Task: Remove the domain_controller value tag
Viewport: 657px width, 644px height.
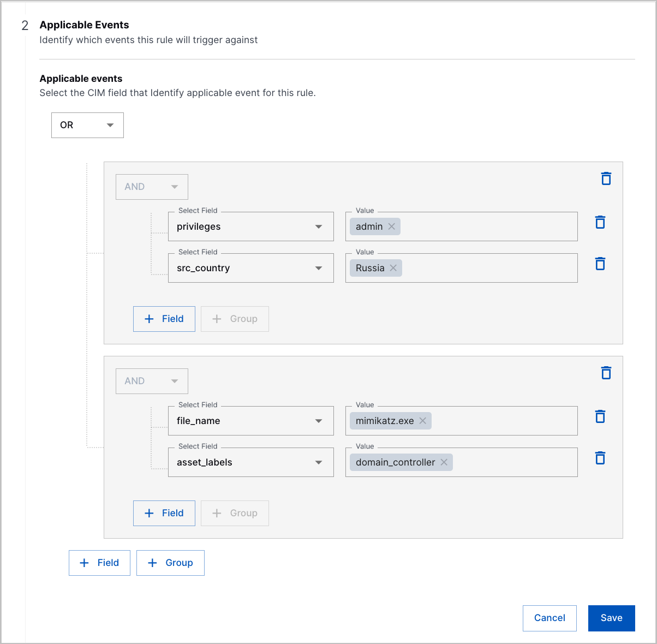Action: click(444, 462)
